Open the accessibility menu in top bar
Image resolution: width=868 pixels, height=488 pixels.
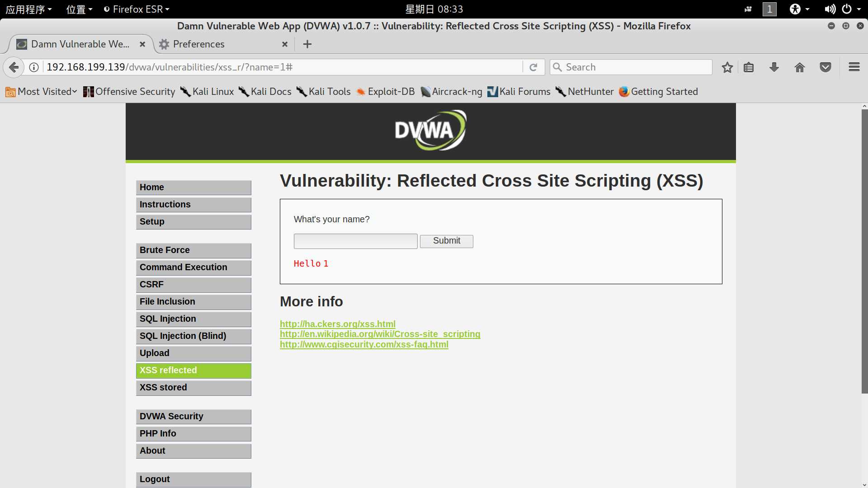(x=799, y=9)
